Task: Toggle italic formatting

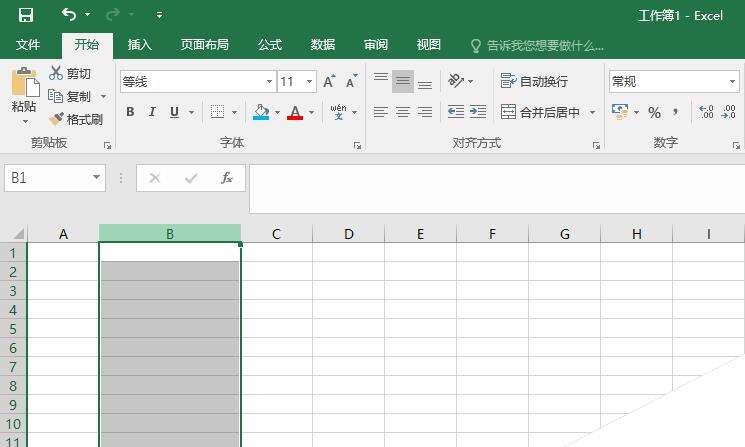Action: [x=152, y=112]
